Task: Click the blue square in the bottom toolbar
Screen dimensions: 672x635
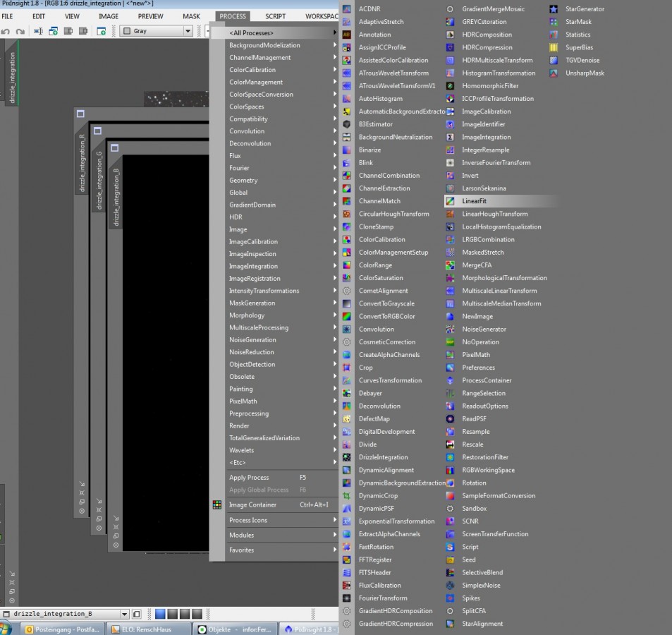Action: click(x=160, y=614)
